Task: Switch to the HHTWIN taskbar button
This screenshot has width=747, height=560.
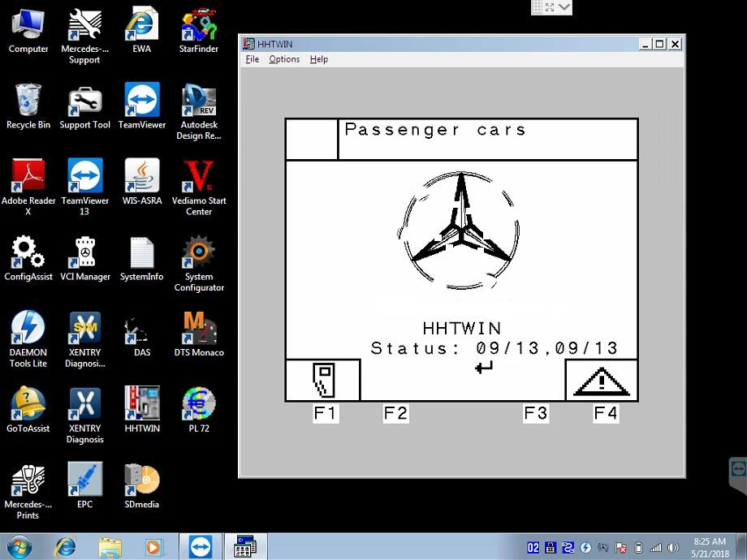Action: 246,547
